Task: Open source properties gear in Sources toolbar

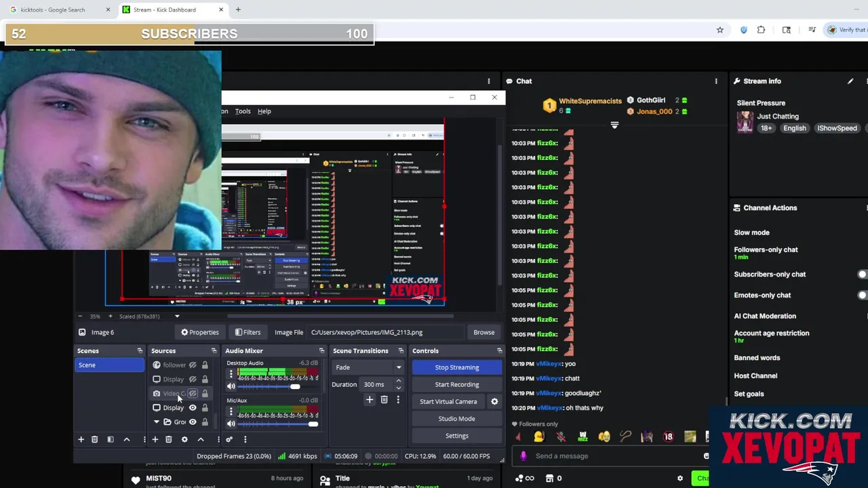Action: click(184, 439)
